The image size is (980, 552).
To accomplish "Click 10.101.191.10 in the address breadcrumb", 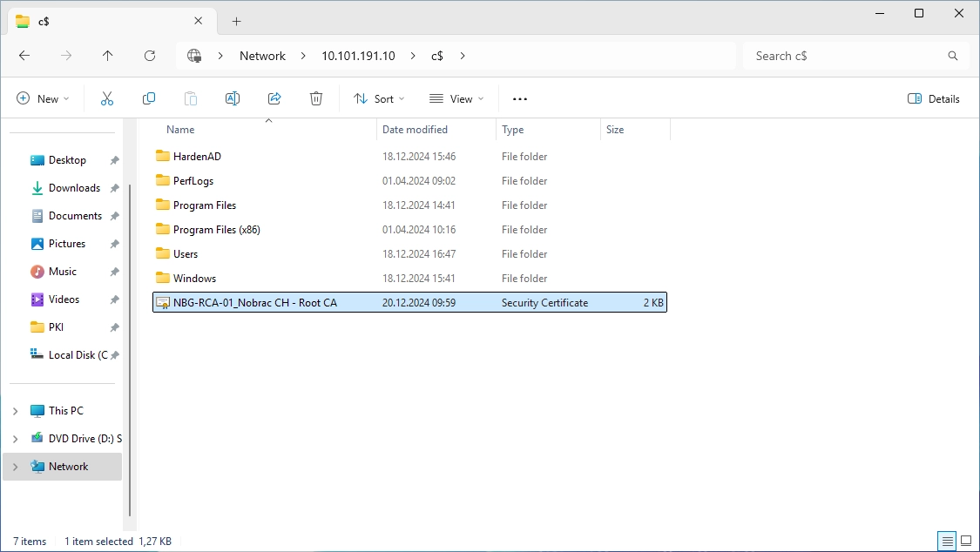I will point(358,56).
